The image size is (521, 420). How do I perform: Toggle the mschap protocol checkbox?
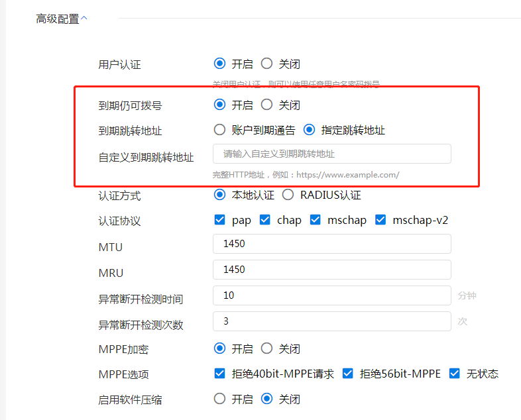(x=316, y=220)
